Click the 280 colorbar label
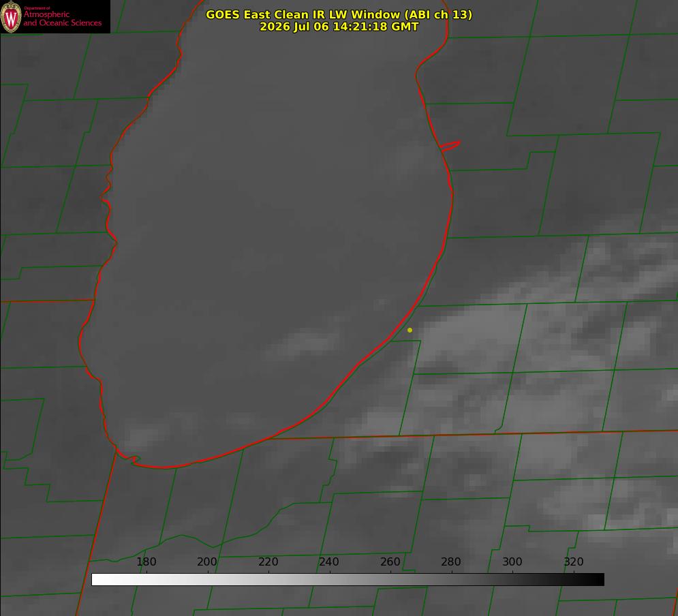678x616 pixels. pyautogui.click(x=451, y=561)
